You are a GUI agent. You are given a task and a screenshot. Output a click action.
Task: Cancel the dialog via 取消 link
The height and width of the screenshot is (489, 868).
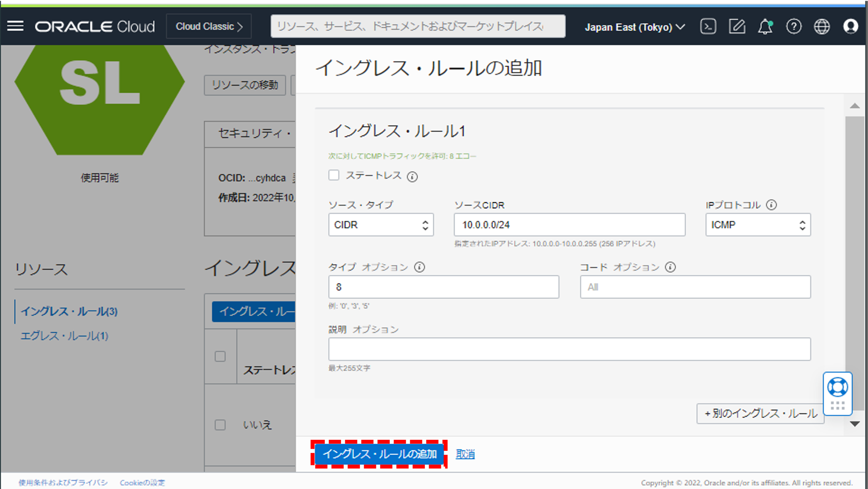[465, 453]
